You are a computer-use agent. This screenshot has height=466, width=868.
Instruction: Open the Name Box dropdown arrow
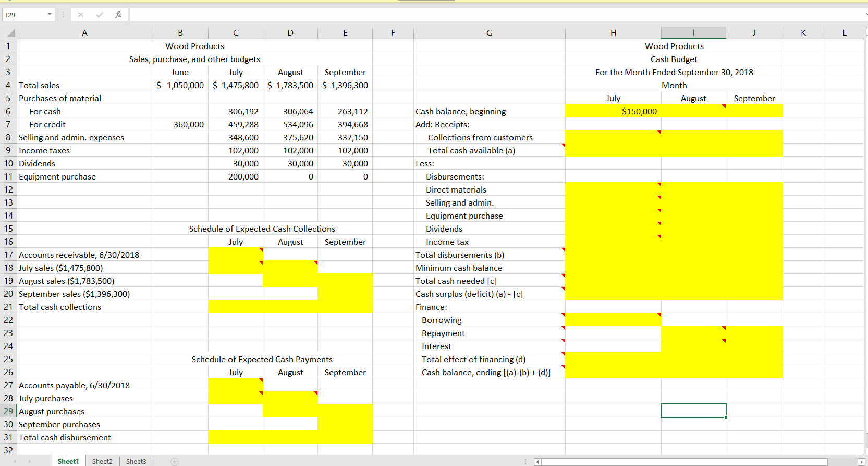[x=50, y=15]
